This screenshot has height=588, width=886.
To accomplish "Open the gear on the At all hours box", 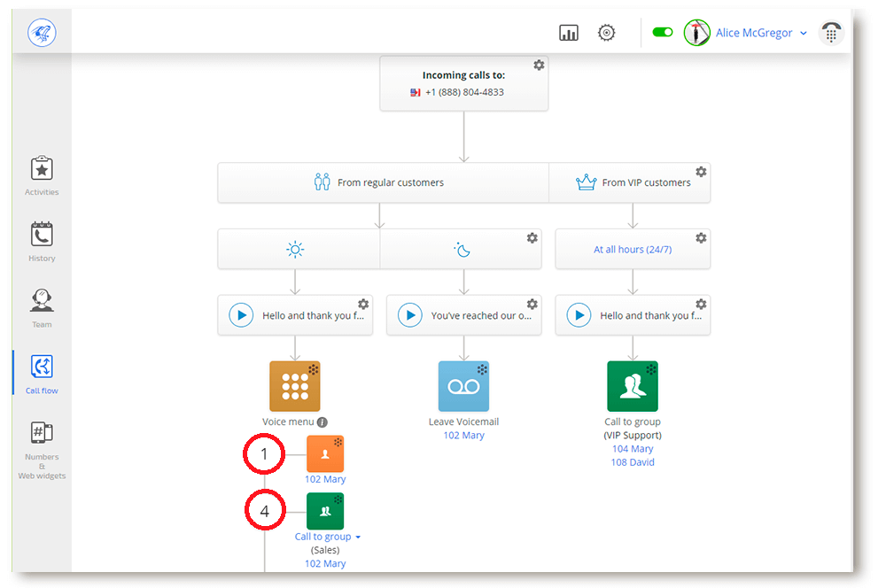I will tap(701, 238).
